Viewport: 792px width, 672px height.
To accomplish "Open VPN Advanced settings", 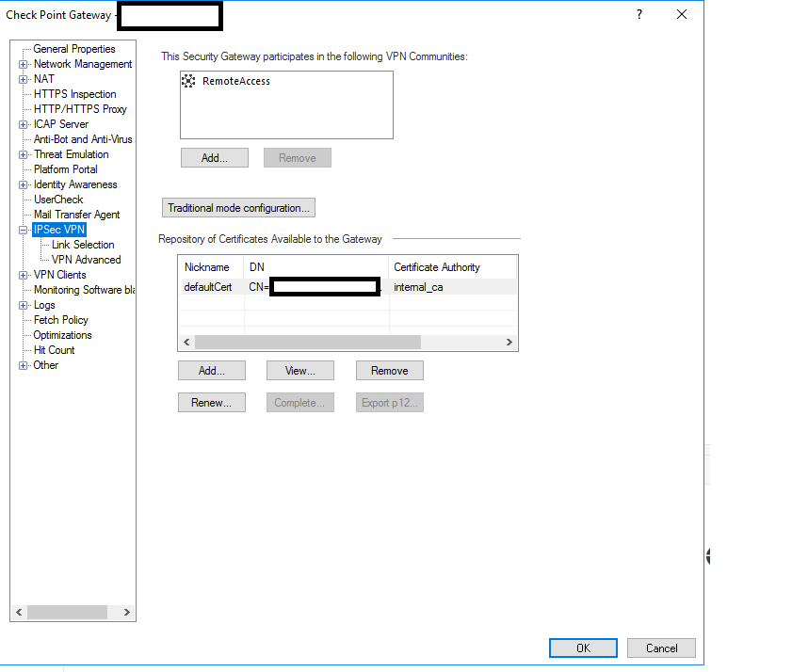I will tap(87, 260).
